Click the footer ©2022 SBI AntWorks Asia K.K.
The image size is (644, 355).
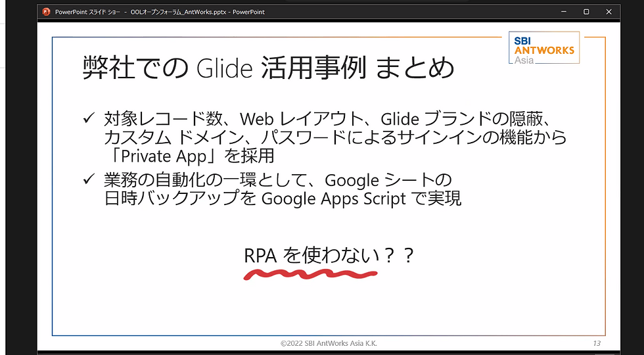329,343
